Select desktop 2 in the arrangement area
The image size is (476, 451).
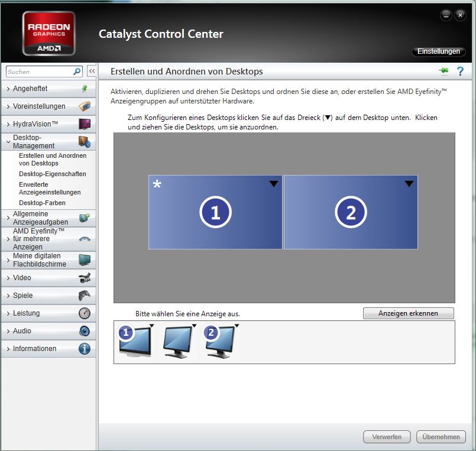pos(351,212)
